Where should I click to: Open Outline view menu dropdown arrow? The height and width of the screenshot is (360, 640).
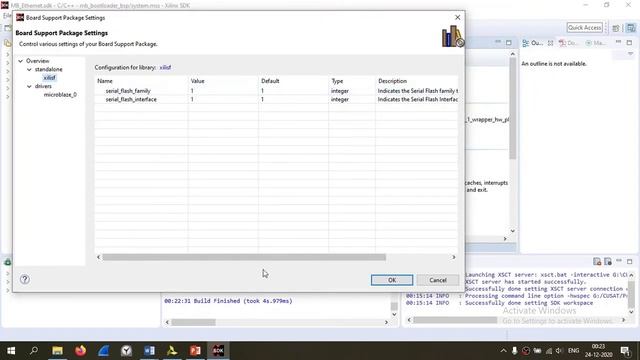(630, 54)
